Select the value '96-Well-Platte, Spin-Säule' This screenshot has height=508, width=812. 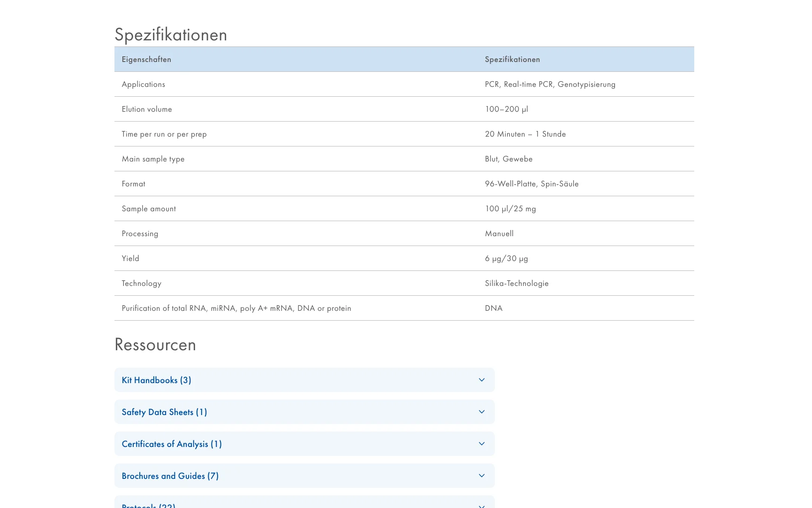point(532,184)
